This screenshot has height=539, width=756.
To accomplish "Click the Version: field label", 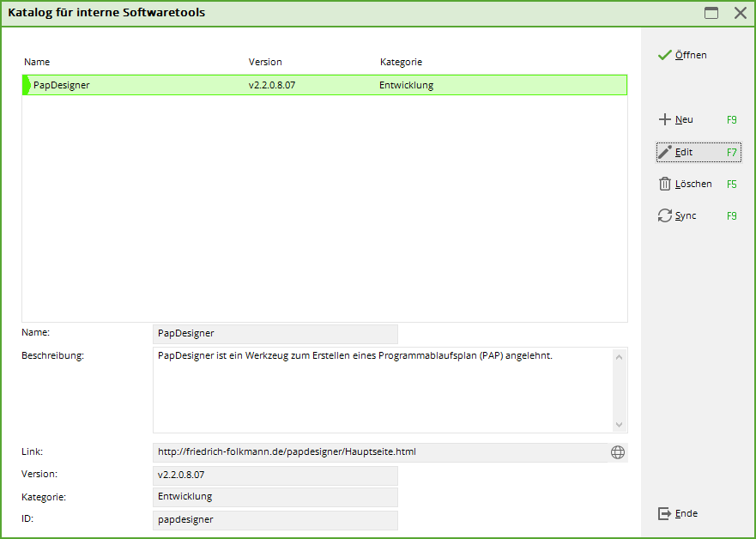I will pyautogui.click(x=39, y=474).
